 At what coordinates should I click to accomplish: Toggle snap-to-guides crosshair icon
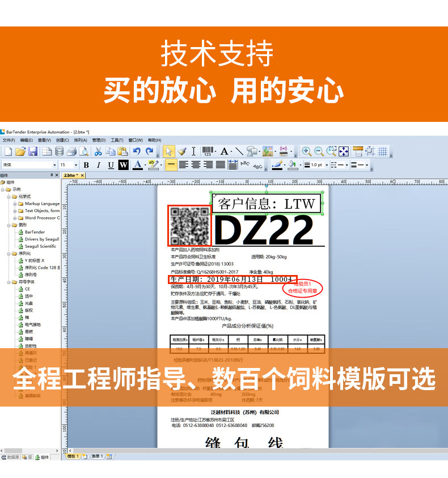[x=370, y=151]
